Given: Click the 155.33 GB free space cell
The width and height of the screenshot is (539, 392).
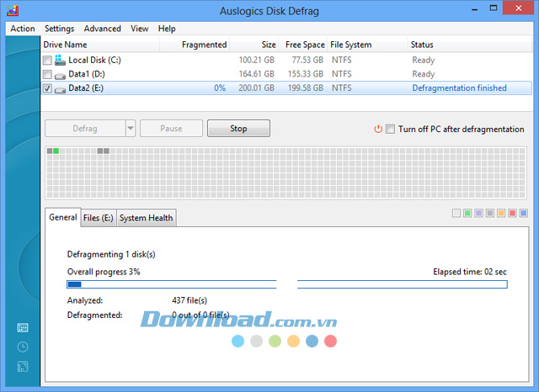Looking at the screenshot, I should 306,74.
